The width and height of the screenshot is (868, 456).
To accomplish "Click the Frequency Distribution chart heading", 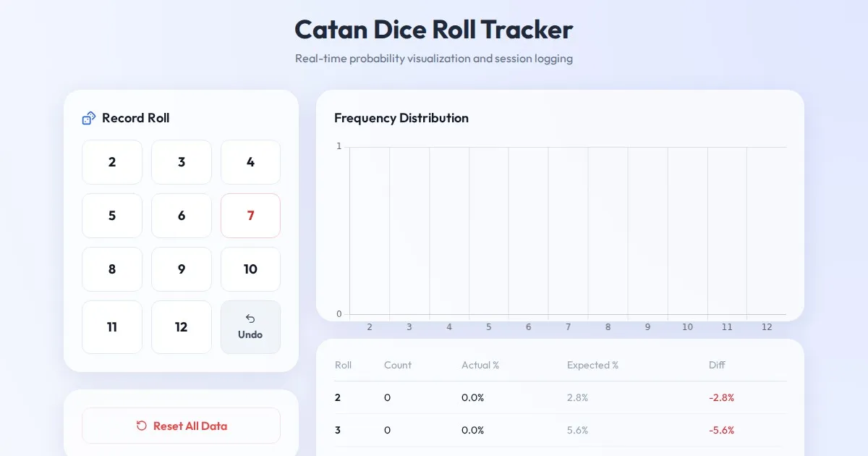I will click(401, 118).
